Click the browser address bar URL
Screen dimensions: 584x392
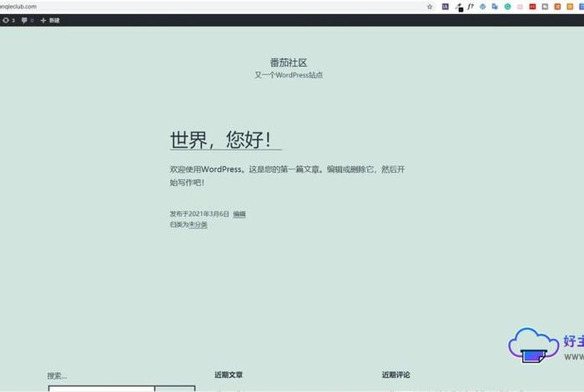coord(18,7)
